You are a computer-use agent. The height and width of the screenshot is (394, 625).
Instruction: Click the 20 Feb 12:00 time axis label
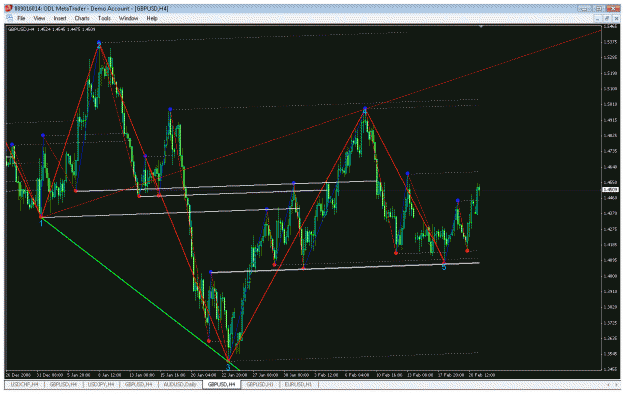tap(482, 375)
